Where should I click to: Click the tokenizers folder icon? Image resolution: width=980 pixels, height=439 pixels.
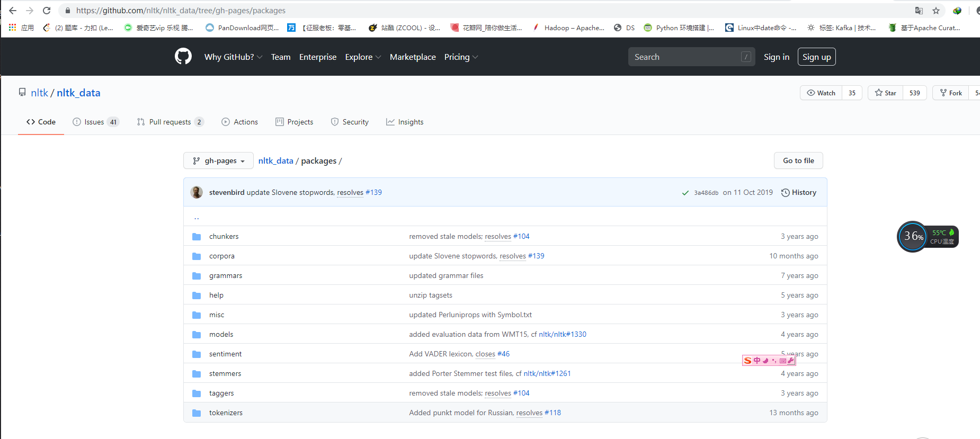(197, 413)
